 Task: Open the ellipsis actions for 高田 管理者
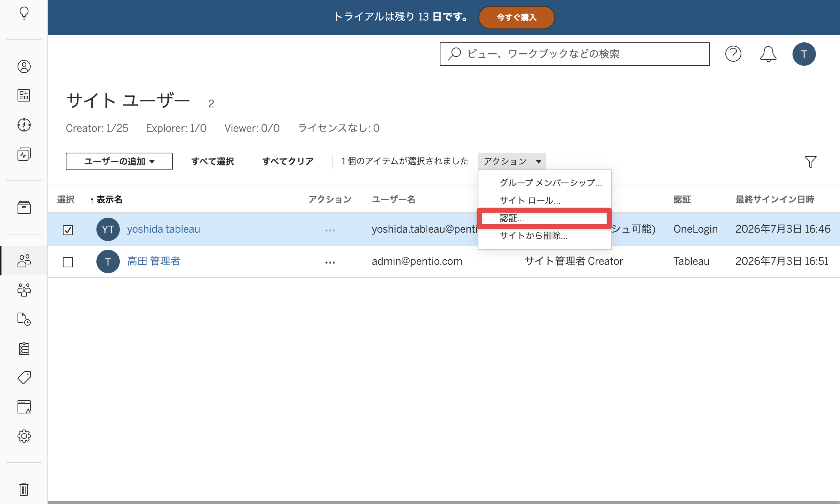(330, 263)
